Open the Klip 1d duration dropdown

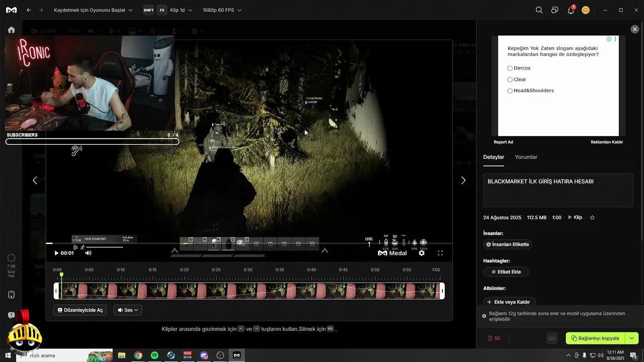181,10
